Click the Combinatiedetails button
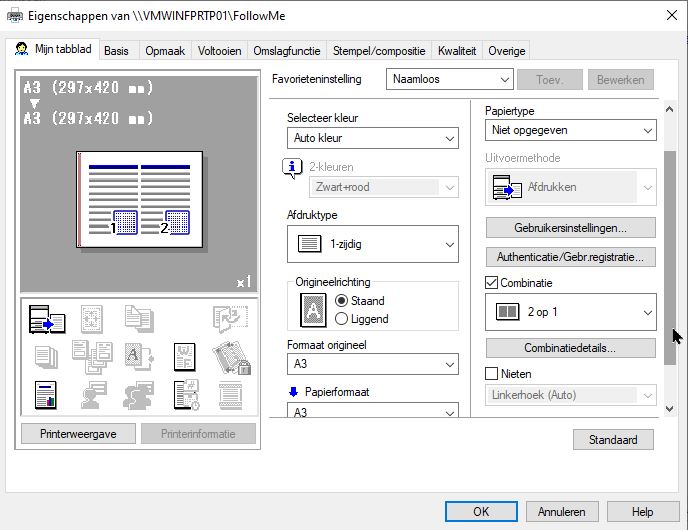Viewport: 688px width, 530px height. pyautogui.click(x=570, y=348)
